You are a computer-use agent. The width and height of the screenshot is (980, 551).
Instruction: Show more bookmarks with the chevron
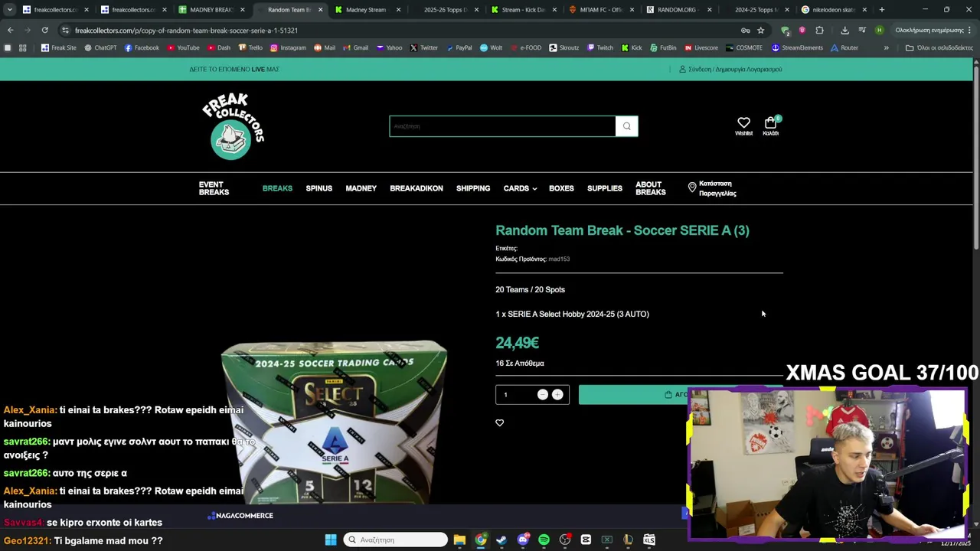tap(887, 47)
